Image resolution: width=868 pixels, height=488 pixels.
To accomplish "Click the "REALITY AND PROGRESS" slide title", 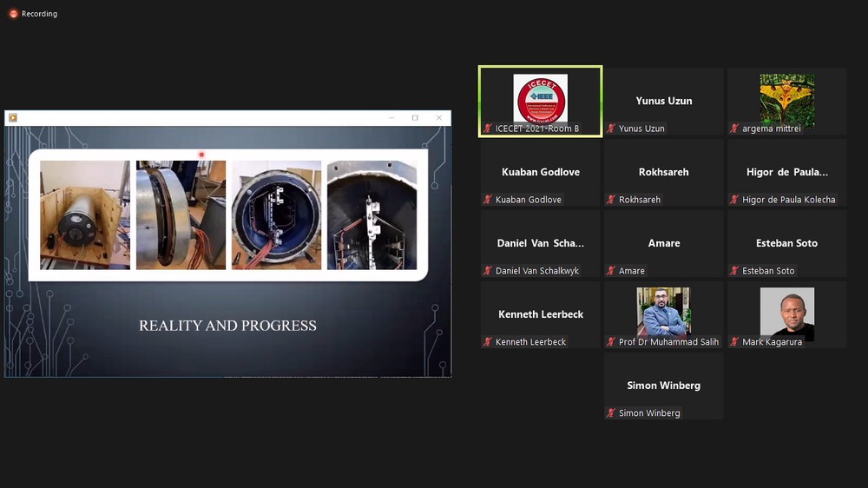I will click(x=227, y=326).
